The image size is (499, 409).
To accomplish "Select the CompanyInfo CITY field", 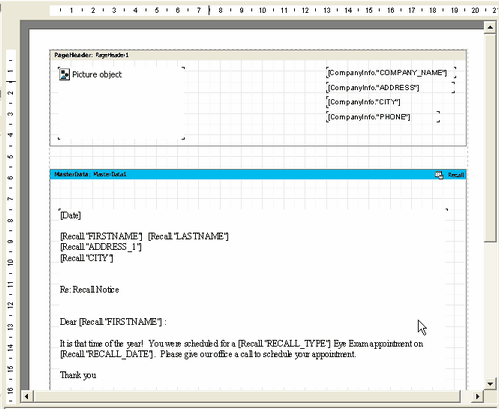I will pyautogui.click(x=364, y=102).
